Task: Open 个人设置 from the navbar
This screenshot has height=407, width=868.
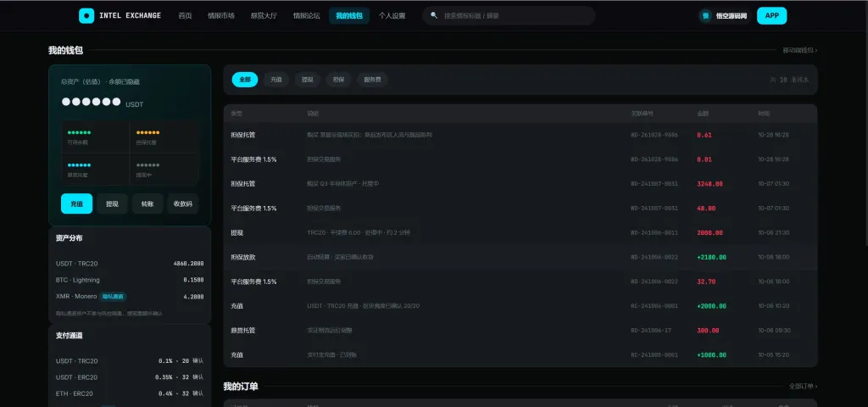Action: [392, 15]
